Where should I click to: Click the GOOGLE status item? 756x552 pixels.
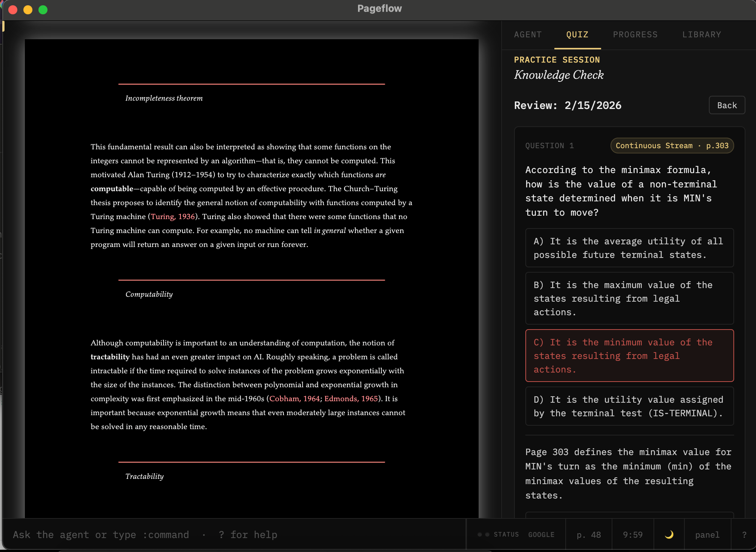[x=541, y=534]
